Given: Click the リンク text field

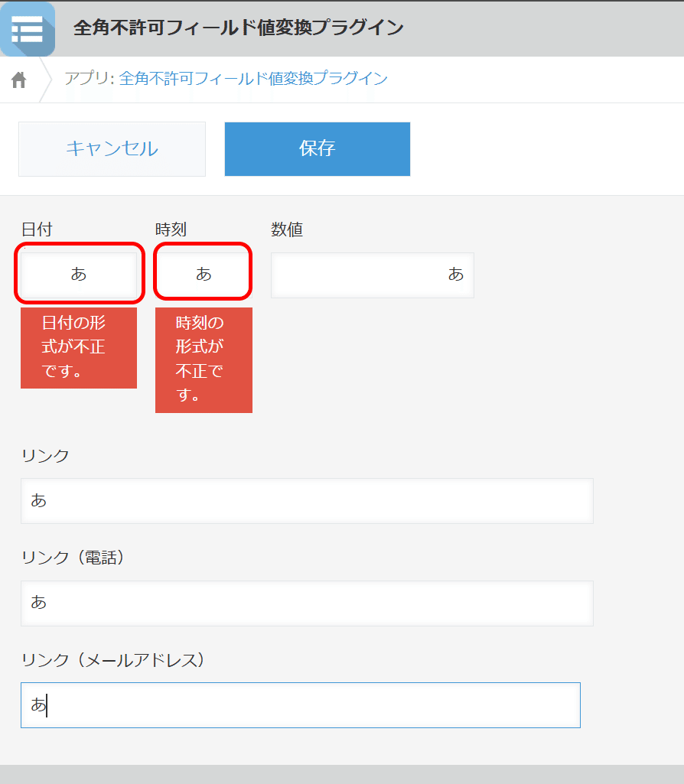Looking at the screenshot, I should [x=306, y=501].
